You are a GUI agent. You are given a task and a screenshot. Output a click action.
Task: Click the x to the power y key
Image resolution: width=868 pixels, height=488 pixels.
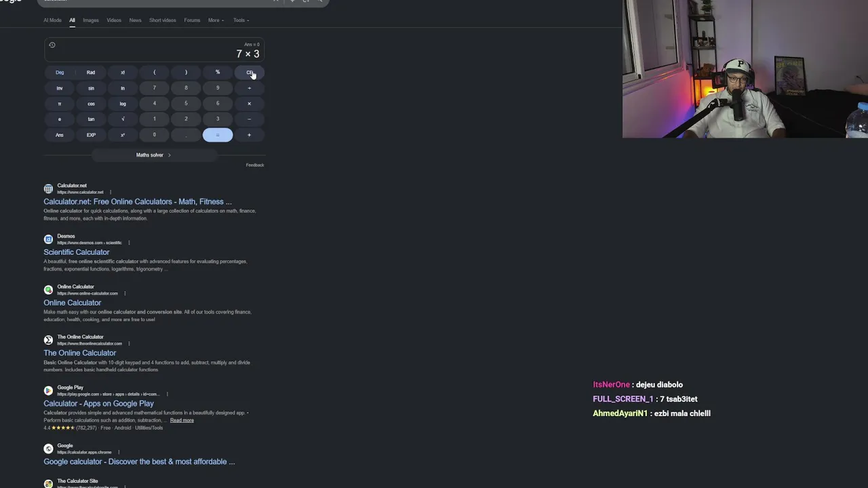tap(123, 135)
